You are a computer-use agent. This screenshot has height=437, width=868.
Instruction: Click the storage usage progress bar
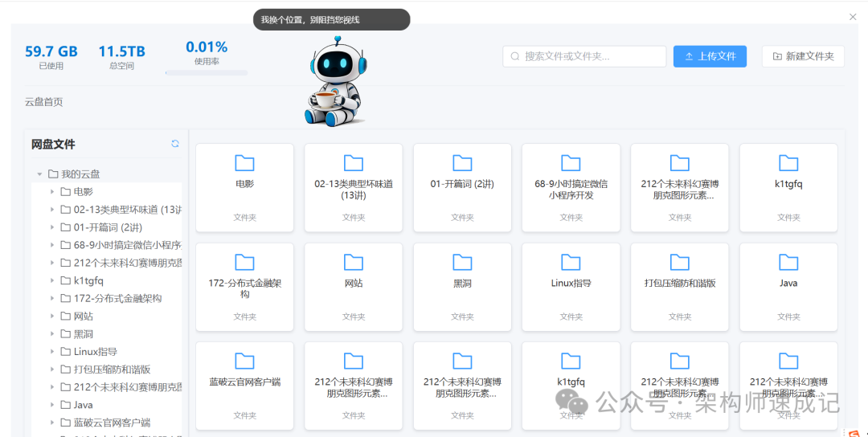point(207,73)
